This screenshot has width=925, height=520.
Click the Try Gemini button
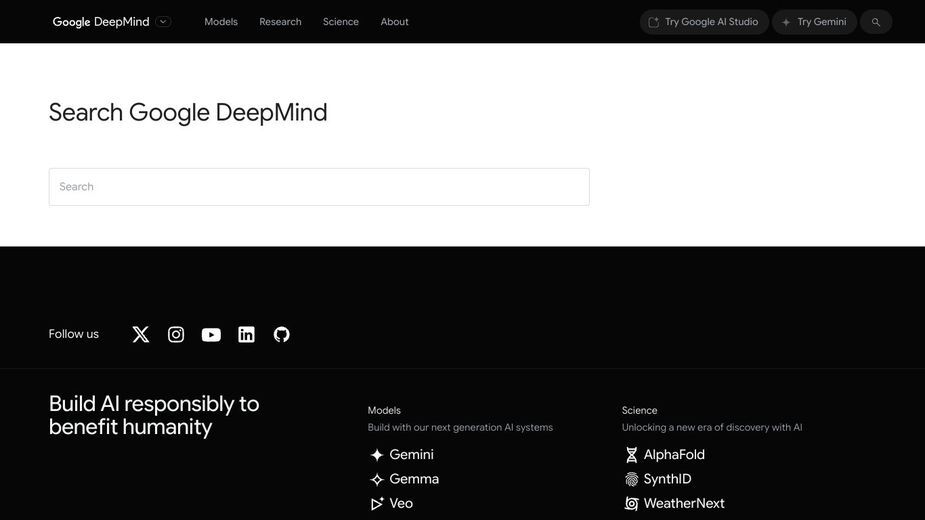(814, 22)
